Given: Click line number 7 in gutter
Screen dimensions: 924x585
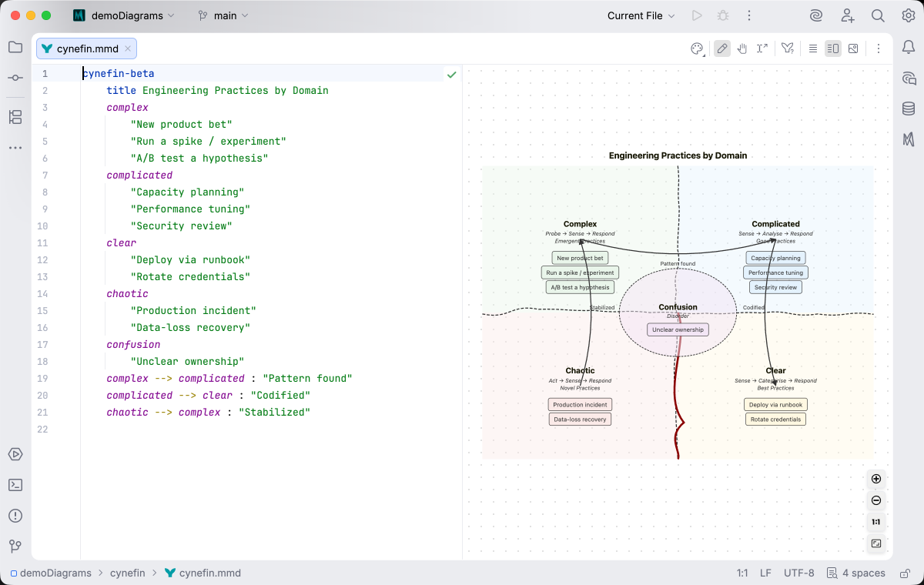Looking at the screenshot, I should (45, 175).
